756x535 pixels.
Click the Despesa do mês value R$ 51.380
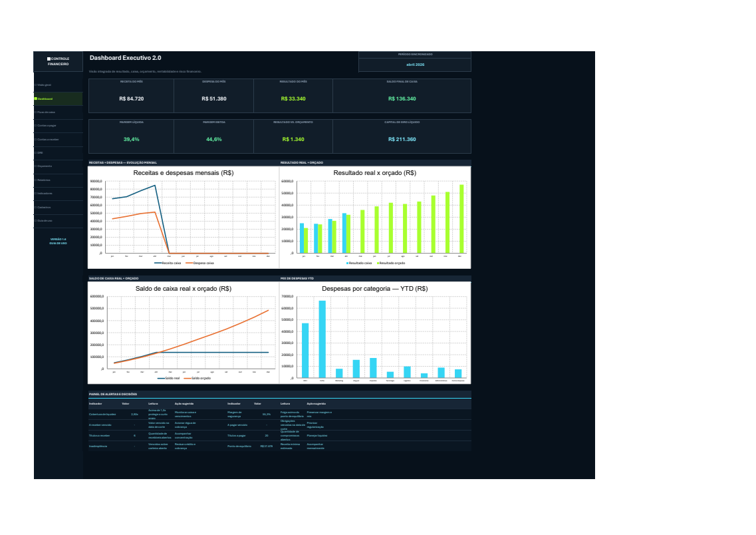point(214,98)
